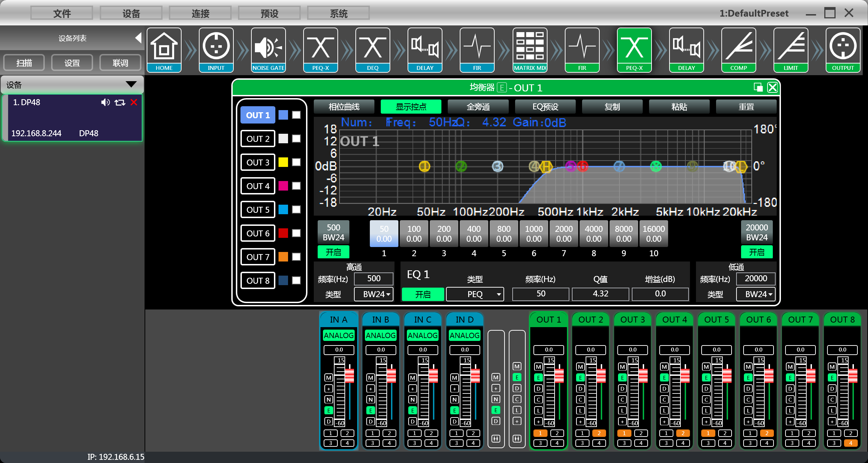
Task: Click the link icon in the output group strip with C and L buttons
Action: pos(517,438)
